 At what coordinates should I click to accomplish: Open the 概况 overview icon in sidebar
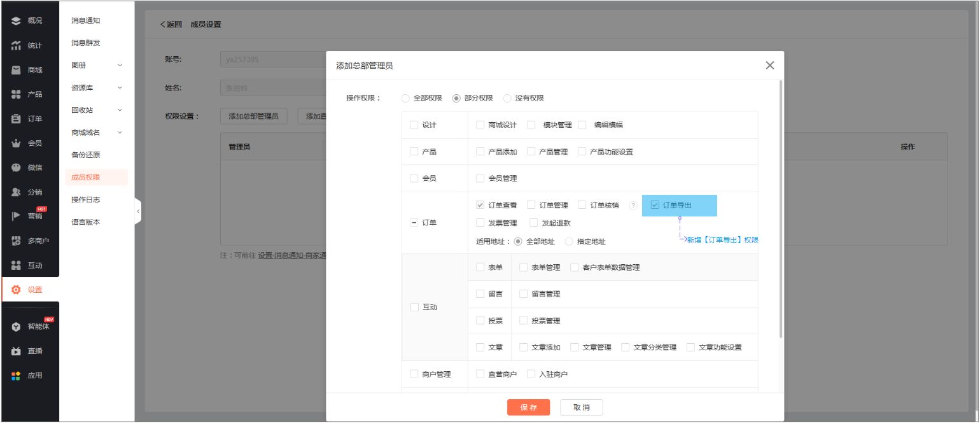click(17, 21)
